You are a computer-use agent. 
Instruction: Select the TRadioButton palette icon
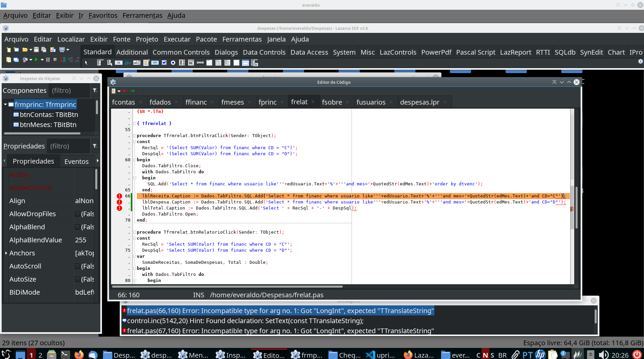click(x=173, y=63)
